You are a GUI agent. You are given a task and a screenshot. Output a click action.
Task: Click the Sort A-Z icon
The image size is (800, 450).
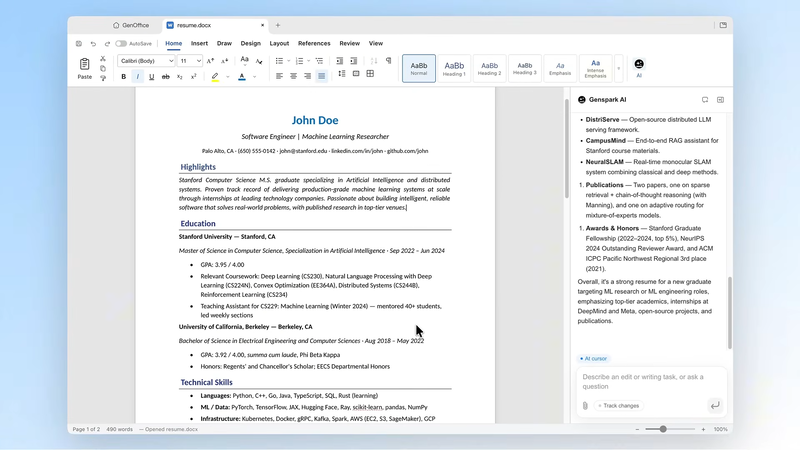tap(374, 61)
